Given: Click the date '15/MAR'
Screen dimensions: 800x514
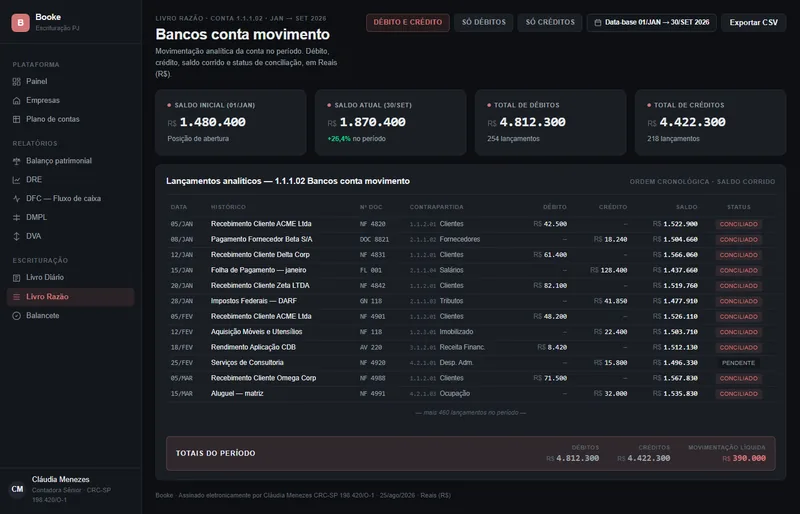Looking at the screenshot, I should pyautogui.click(x=182, y=394).
